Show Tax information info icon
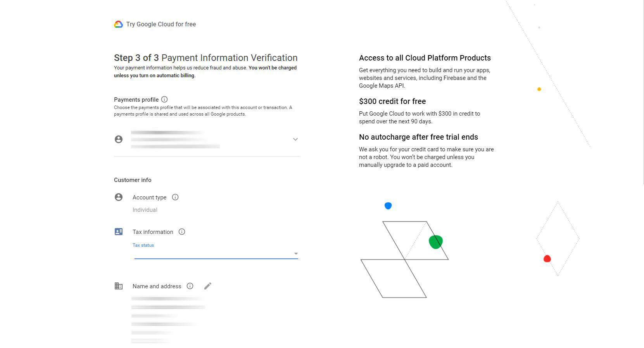Screen dimensions: 644x348 coord(182,232)
